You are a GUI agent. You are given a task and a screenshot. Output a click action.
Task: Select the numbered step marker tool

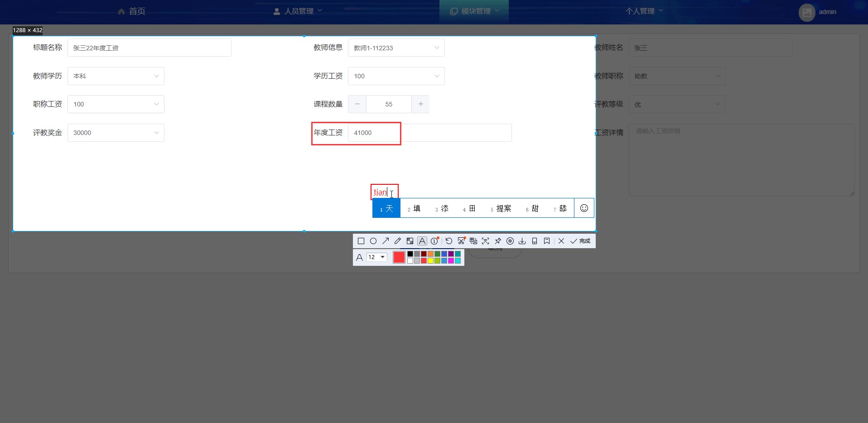434,241
